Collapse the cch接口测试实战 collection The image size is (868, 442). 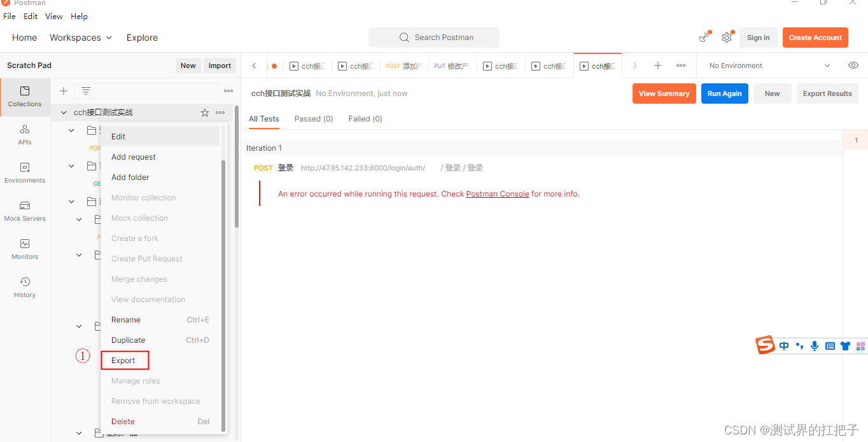click(63, 112)
